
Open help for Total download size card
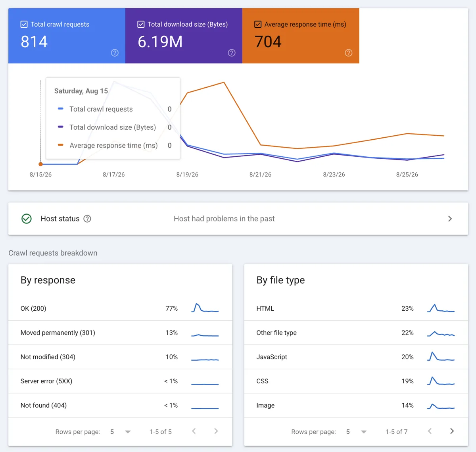click(232, 53)
